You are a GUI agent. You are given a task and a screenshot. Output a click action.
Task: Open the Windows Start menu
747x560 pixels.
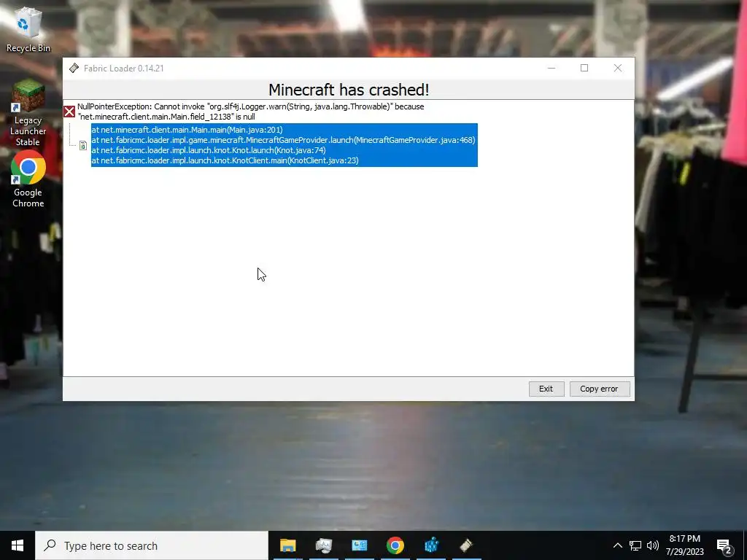[x=18, y=545]
